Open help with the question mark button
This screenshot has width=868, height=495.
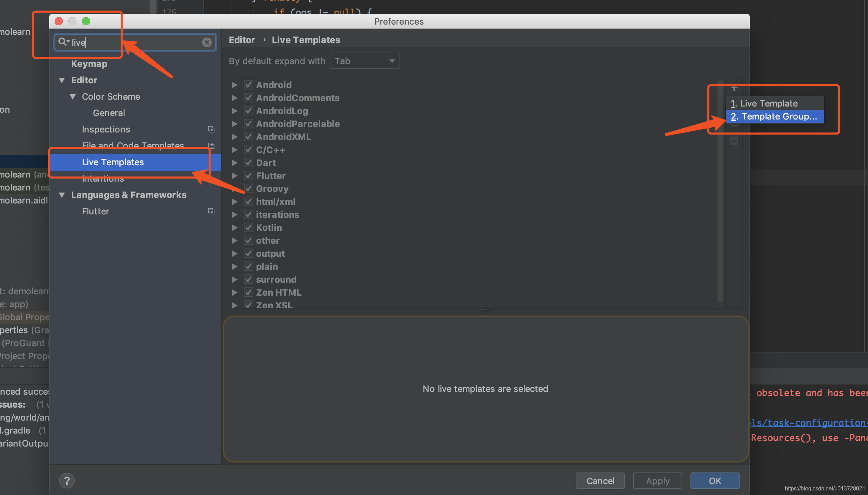67,481
